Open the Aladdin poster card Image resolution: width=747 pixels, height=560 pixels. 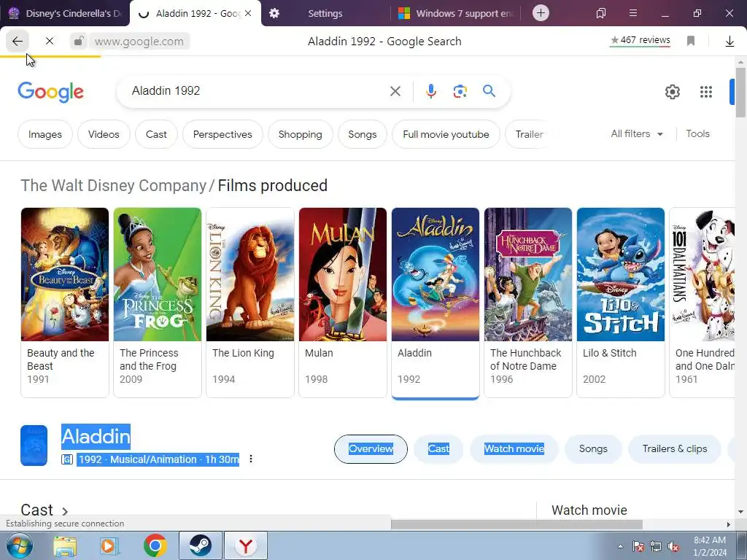(435, 303)
